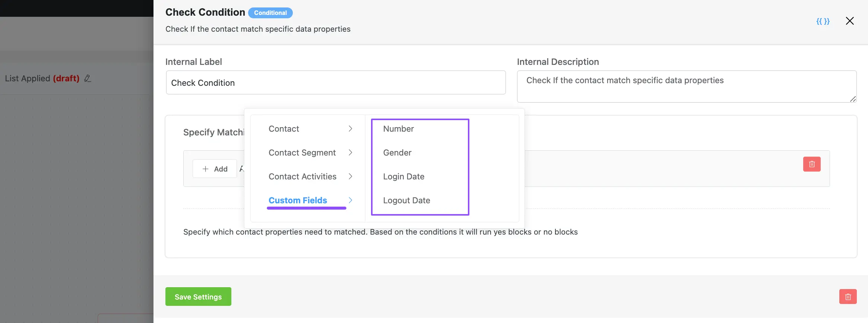Close the Check Condition panel

pyautogui.click(x=850, y=21)
